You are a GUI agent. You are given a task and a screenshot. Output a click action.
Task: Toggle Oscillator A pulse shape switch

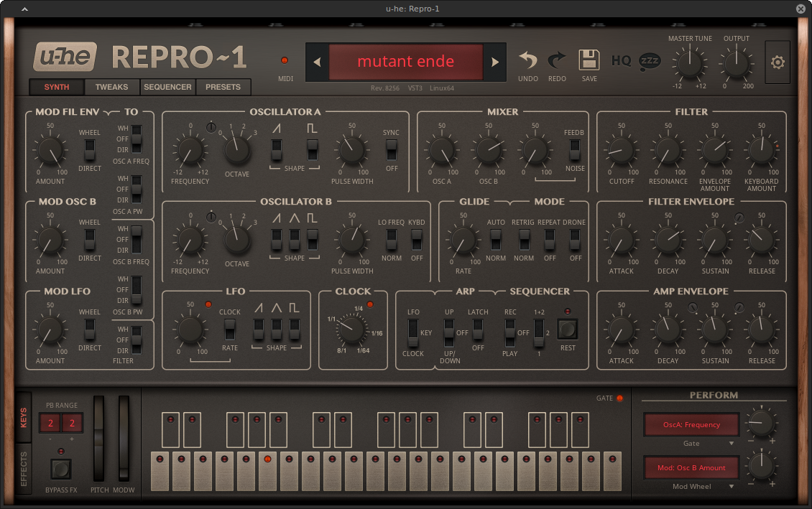(313, 149)
